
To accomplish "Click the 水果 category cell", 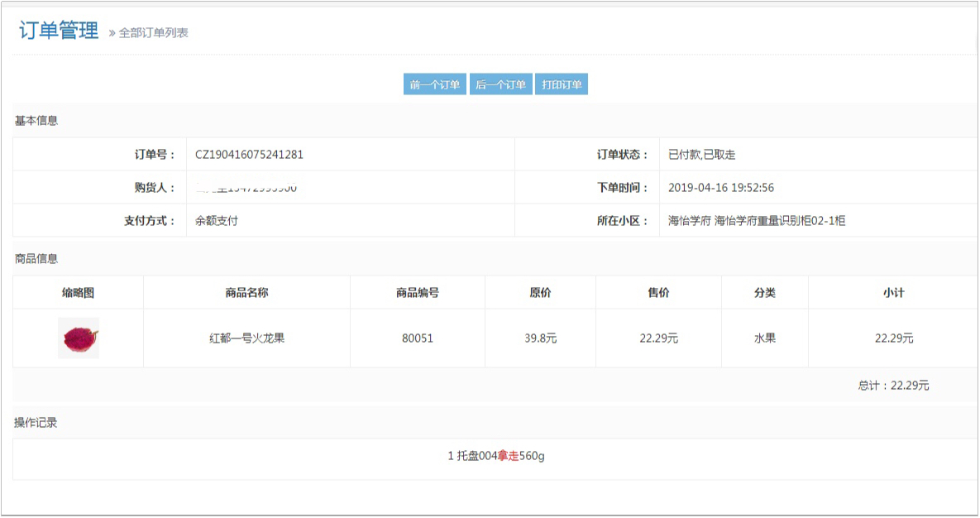I will [x=764, y=338].
